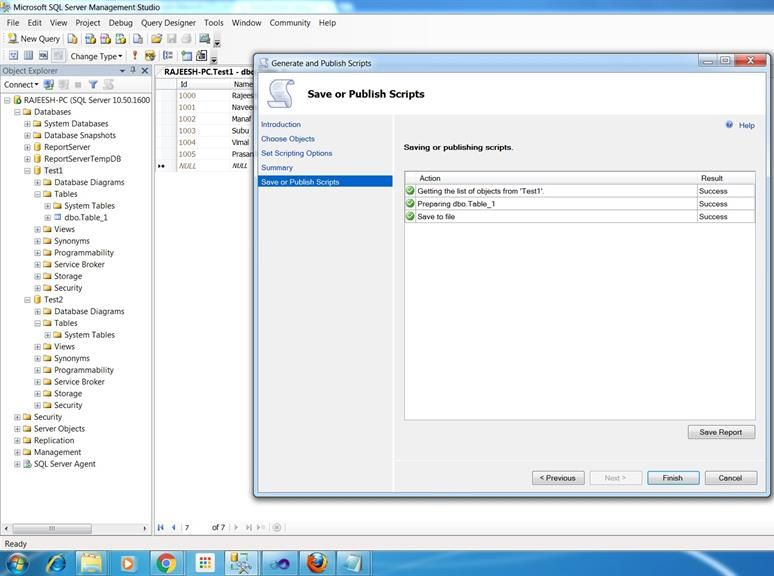Select the 'Save to file' action row
This screenshot has height=576, width=774.
[580, 217]
